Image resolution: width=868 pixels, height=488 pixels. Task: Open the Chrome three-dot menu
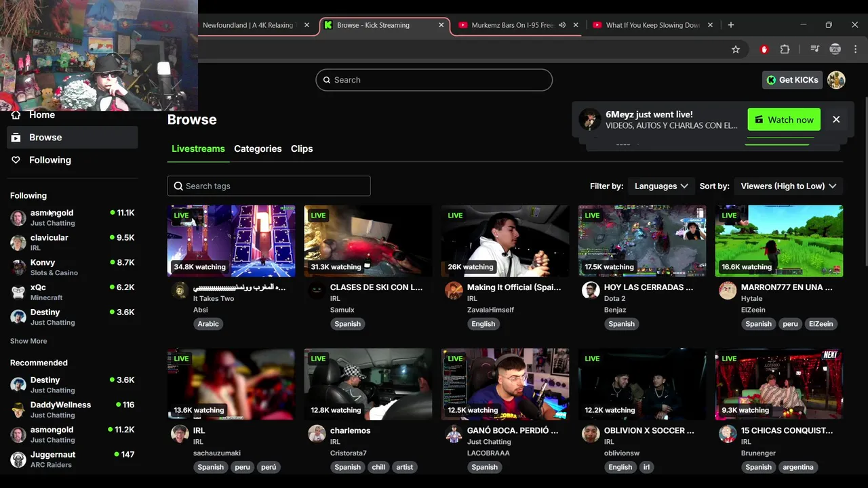pos(855,49)
